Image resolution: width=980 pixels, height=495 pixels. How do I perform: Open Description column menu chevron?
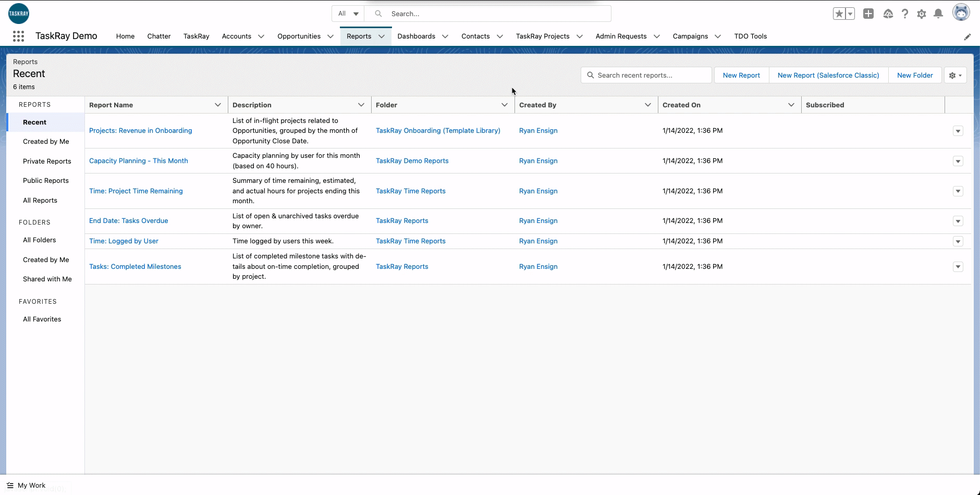361,105
